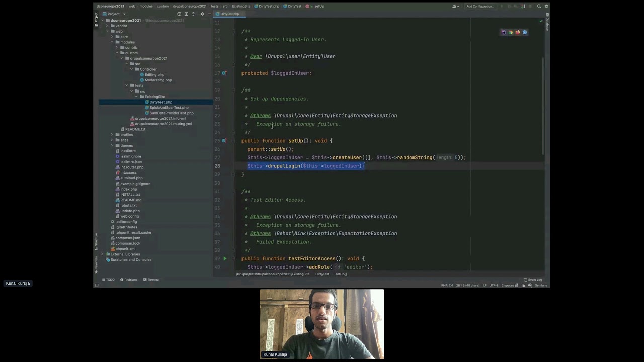This screenshot has height=362, width=644.
Task: Click the green inspection checkmark
Action: (x=541, y=21)
